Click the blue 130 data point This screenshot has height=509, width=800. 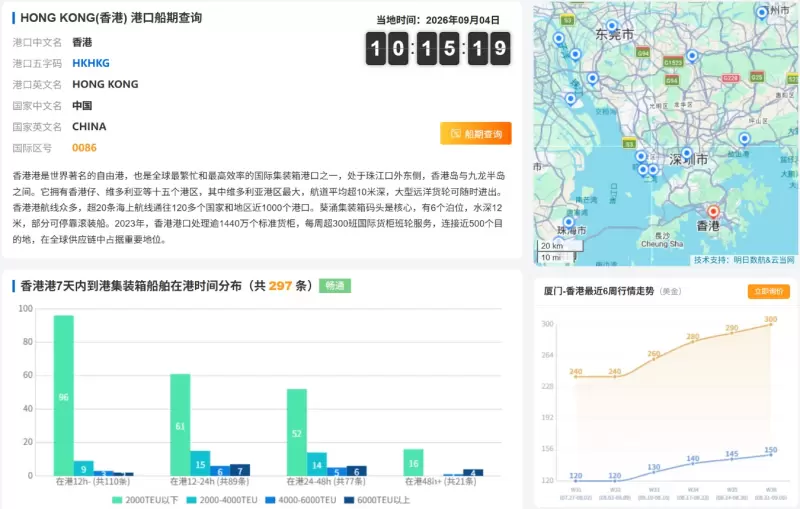pyautogui.click(x=654, y=472)
